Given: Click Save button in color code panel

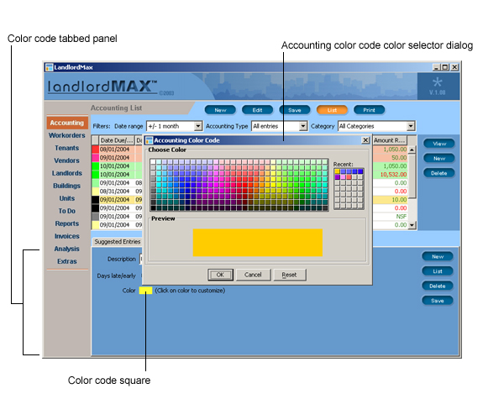Looking at the screenshot, I should [438, 301].
